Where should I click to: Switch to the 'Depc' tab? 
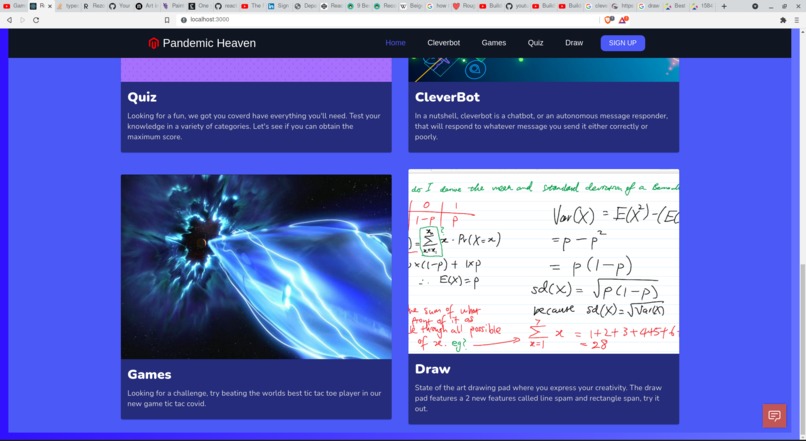pyautogui.click(x=305, y=6)
